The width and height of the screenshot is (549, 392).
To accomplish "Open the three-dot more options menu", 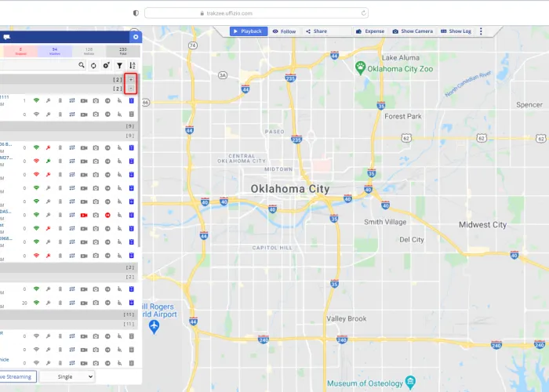I will pyautogui.click(x=481, y=31).
